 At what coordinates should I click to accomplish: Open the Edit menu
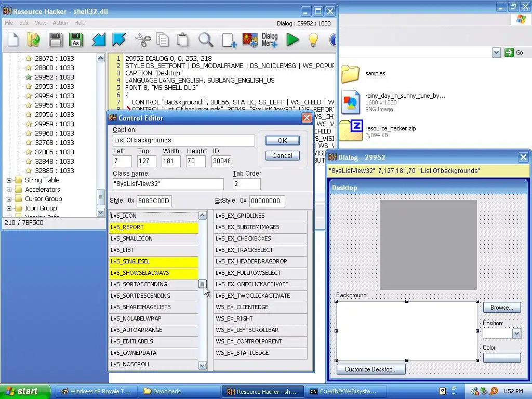coord(24,23)
